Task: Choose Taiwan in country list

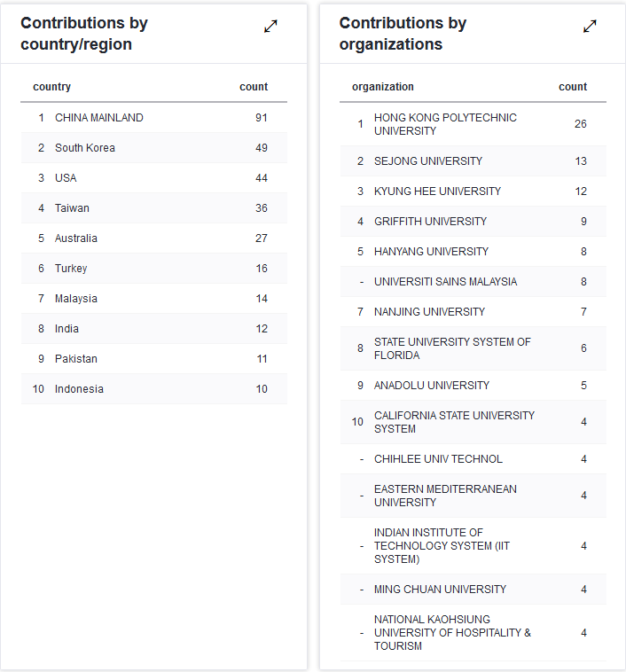Action: click(x=154, y=208)
